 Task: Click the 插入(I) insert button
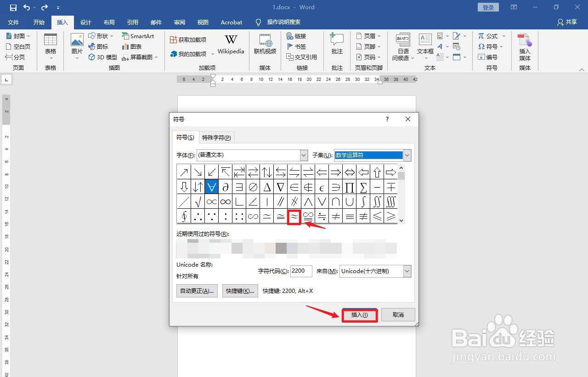[360, 315]
